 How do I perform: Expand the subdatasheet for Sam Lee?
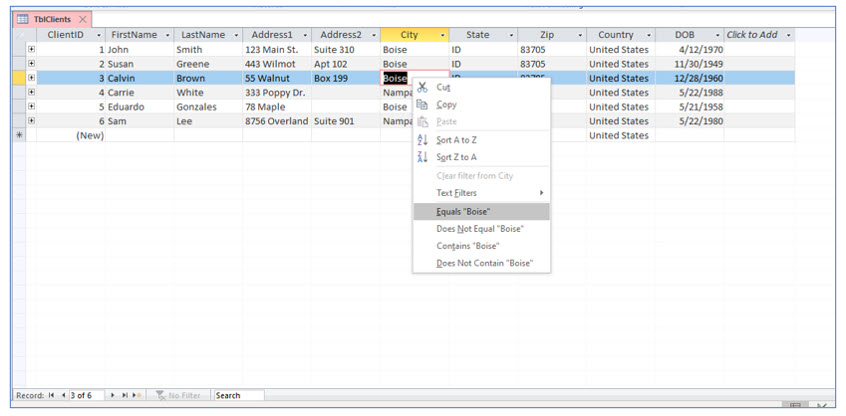(x=31, y=121)
